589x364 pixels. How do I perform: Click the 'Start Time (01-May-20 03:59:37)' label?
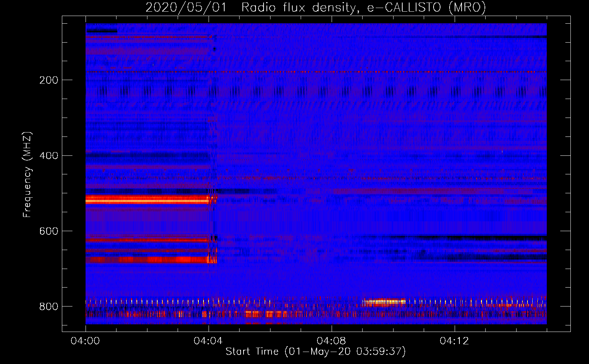coord(316,352)
